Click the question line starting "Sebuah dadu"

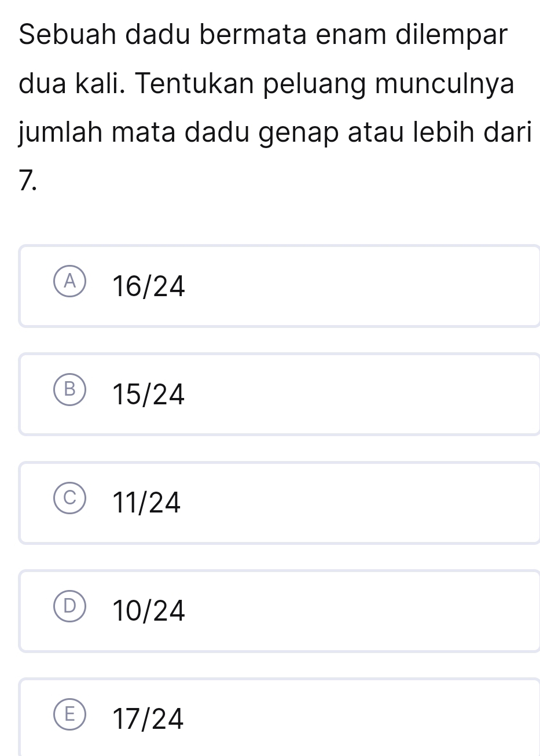click(x=263, y=35)
